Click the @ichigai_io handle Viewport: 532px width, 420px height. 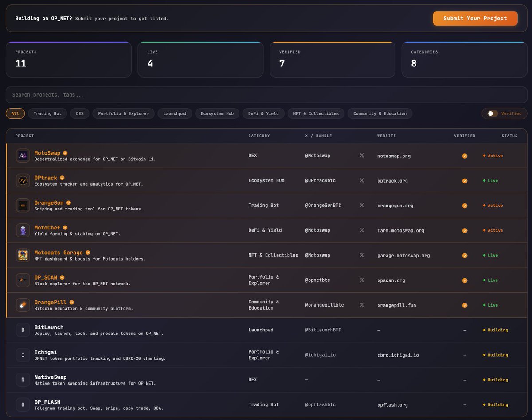pos(321,355)
